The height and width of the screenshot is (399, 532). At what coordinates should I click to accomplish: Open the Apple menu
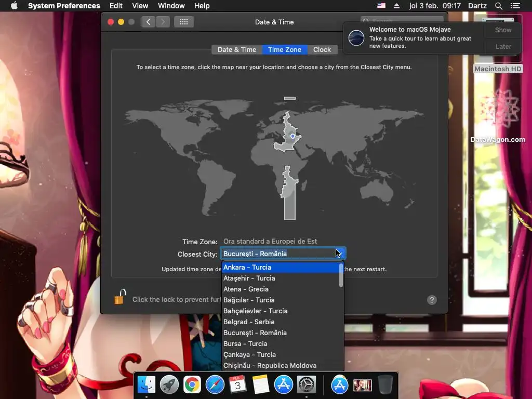[x=14, y=6]
